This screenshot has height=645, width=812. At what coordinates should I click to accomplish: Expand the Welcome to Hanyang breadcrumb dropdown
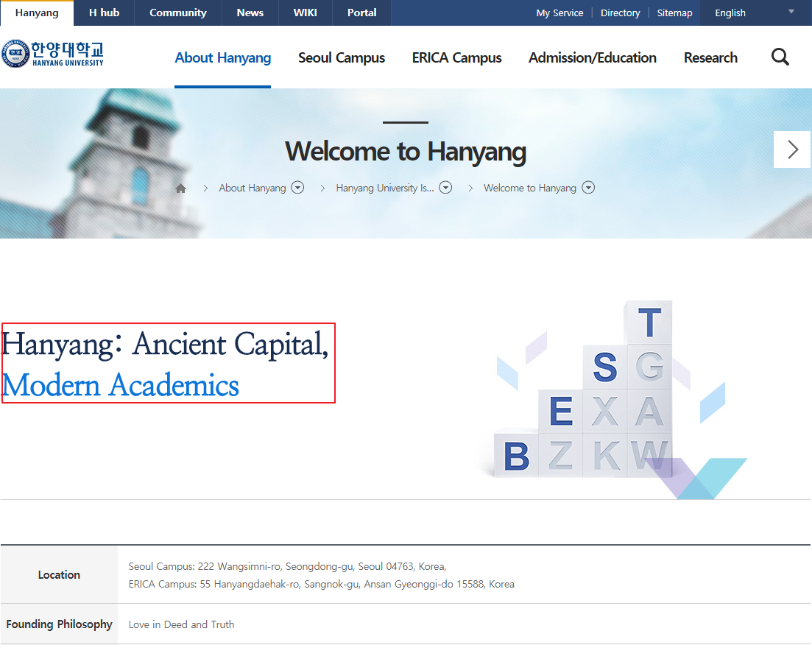[x=588, y=188]
